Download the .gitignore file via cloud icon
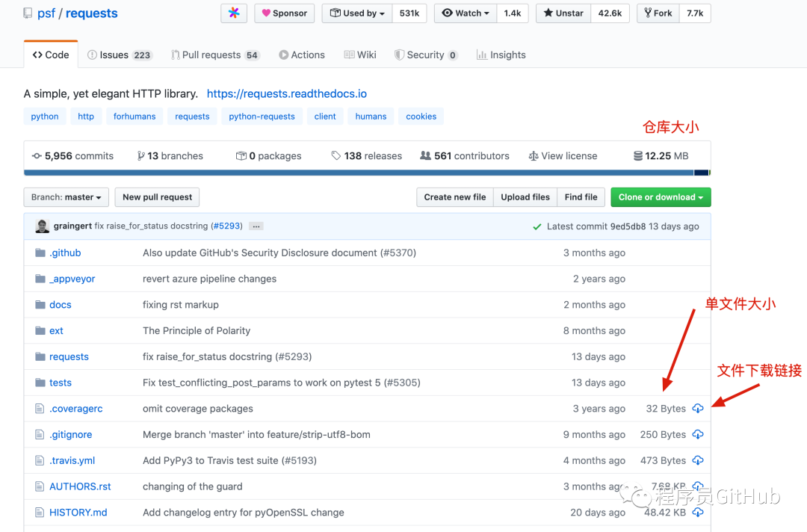Viewport: 807px width, 532px height. point(698,434)
